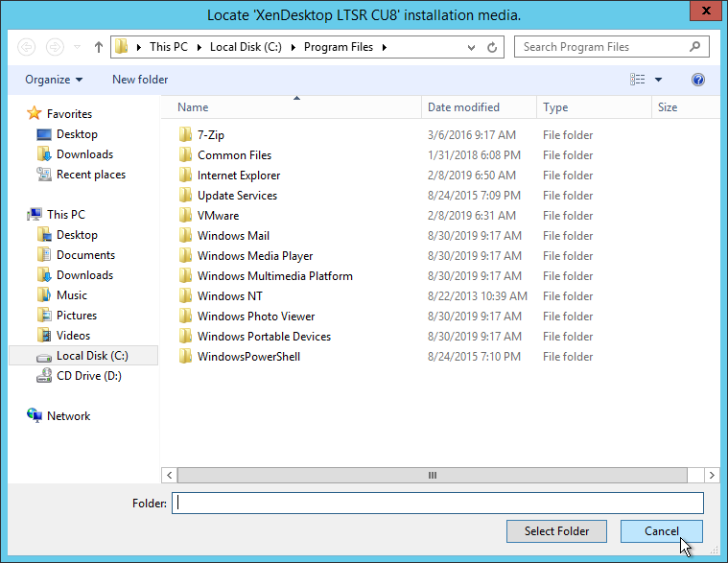Expand arrow after This PC breadcrumb
The width and height of the screenshot is (728, 563).
(200, 47)
